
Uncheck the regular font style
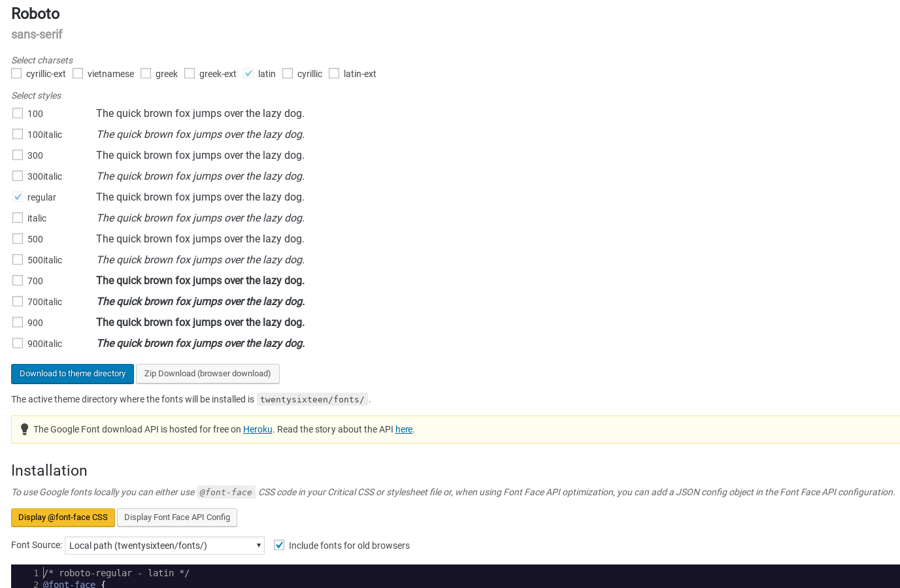coord(18,197)
